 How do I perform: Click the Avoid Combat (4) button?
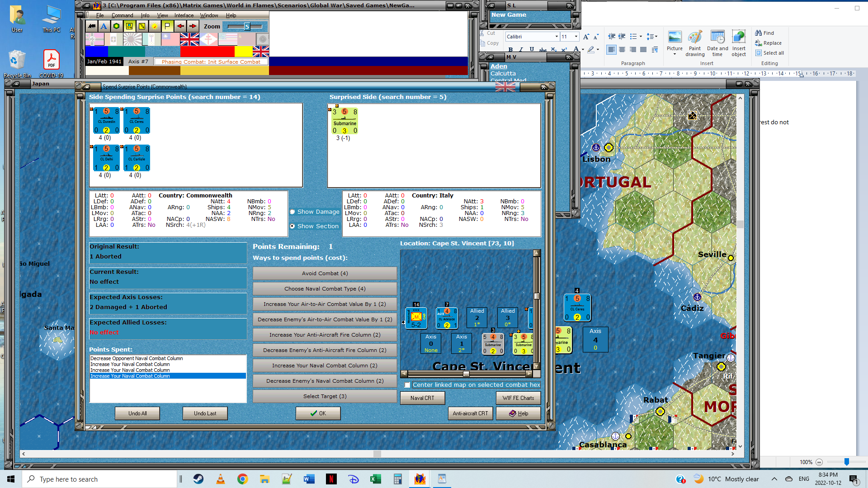pos(325,273)
